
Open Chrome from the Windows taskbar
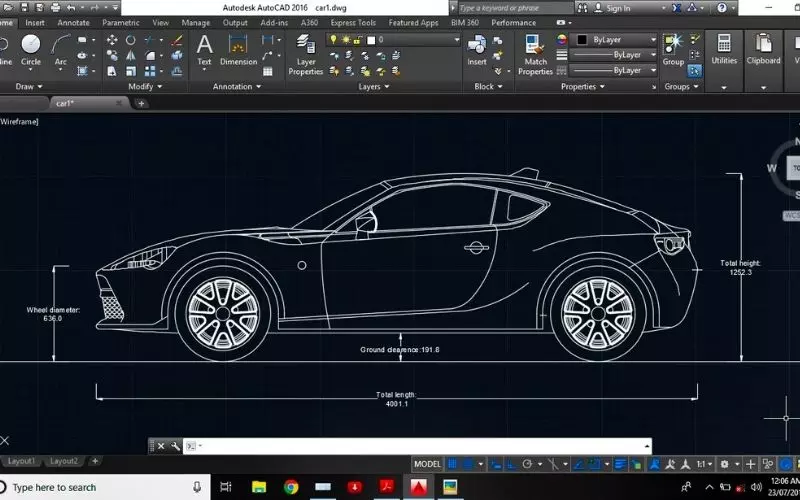291,487
